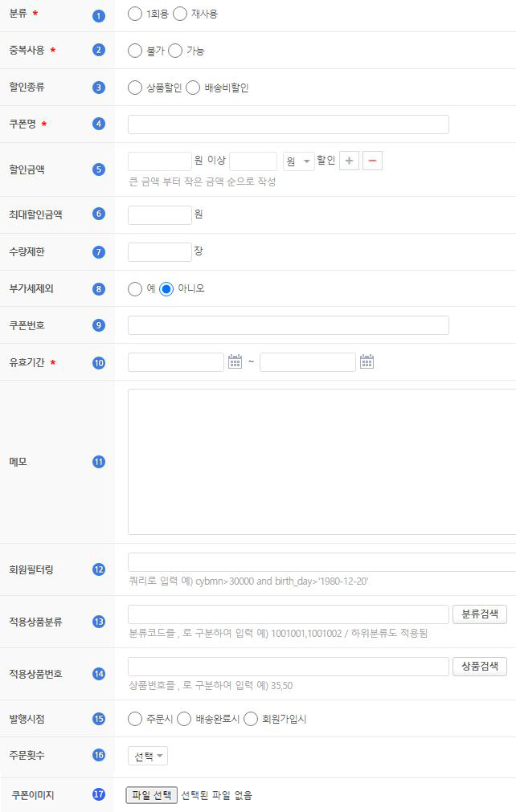
Task: Expand the 주문횟수 선택 dropdown
Action: point(148,756)
